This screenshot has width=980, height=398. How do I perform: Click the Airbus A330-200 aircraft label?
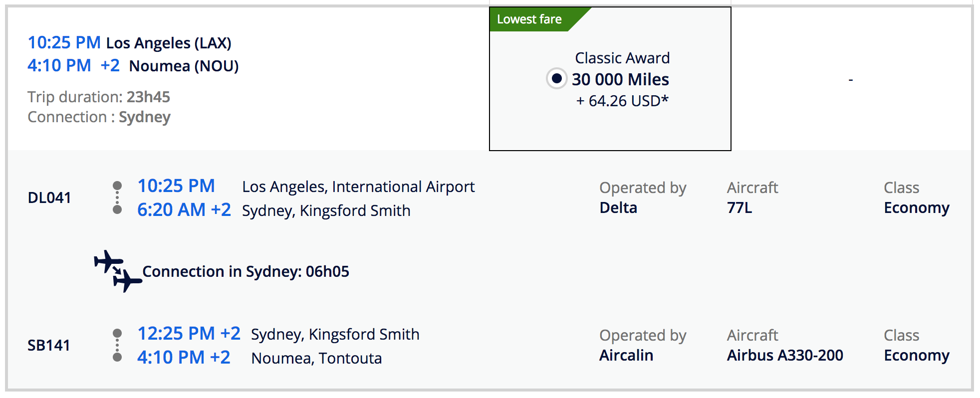[x=784, y=356]
